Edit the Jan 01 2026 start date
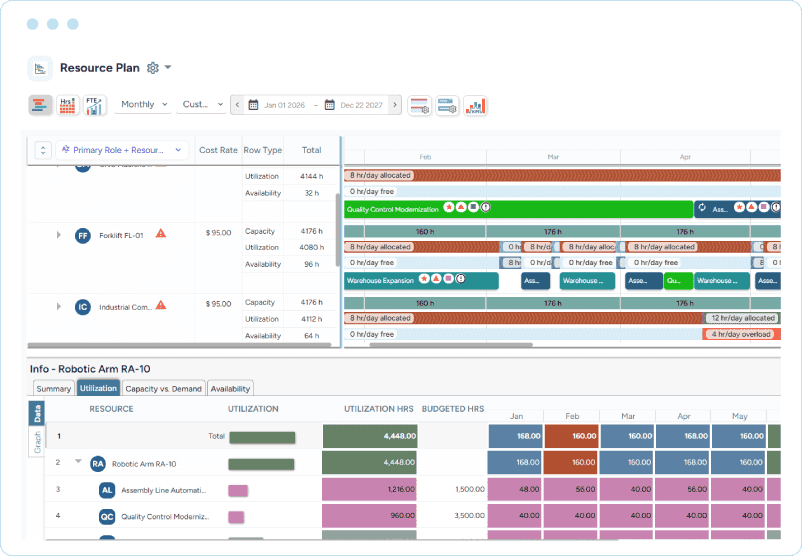Image resolution: width=802 pixels, height=556 pixels. click(x=284, y=105)
